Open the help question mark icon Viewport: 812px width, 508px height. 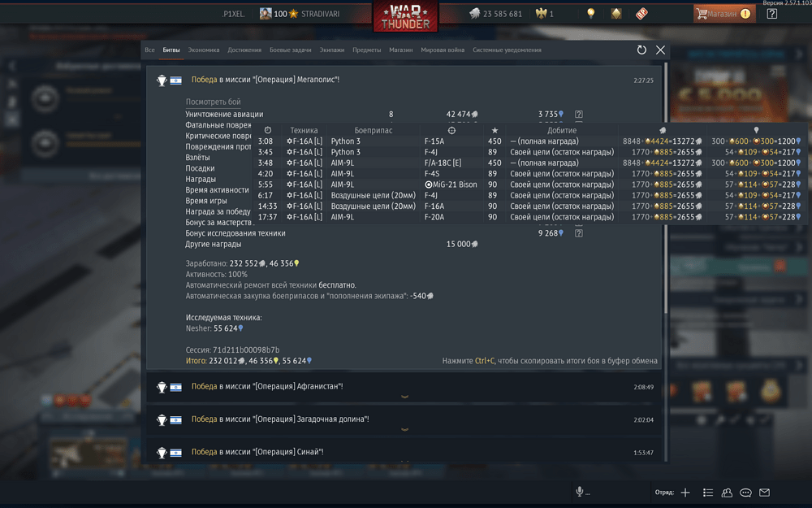coord(771,14)
